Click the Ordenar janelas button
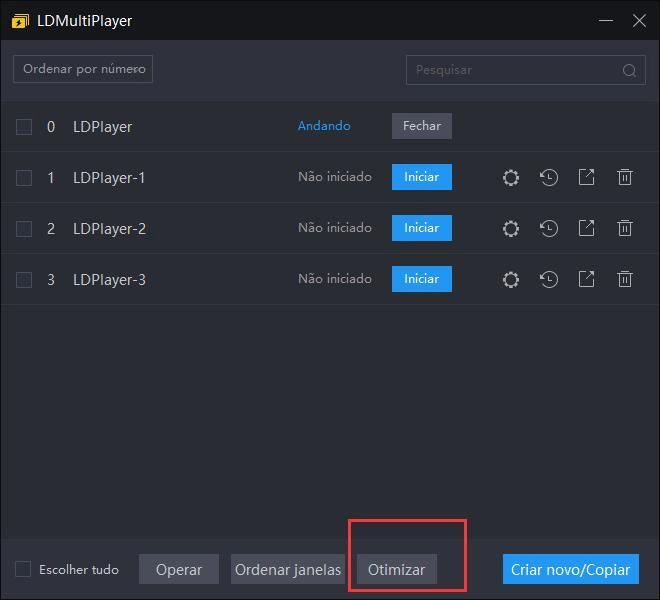Screen dimensions: 660x600 pyautogui.click(x=288, y=569)
